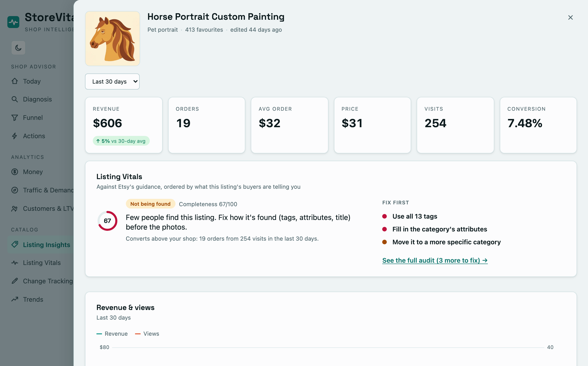Click the Money dollar coin icon
Viewport: 588px width, 366px height.
click(15, 172)
